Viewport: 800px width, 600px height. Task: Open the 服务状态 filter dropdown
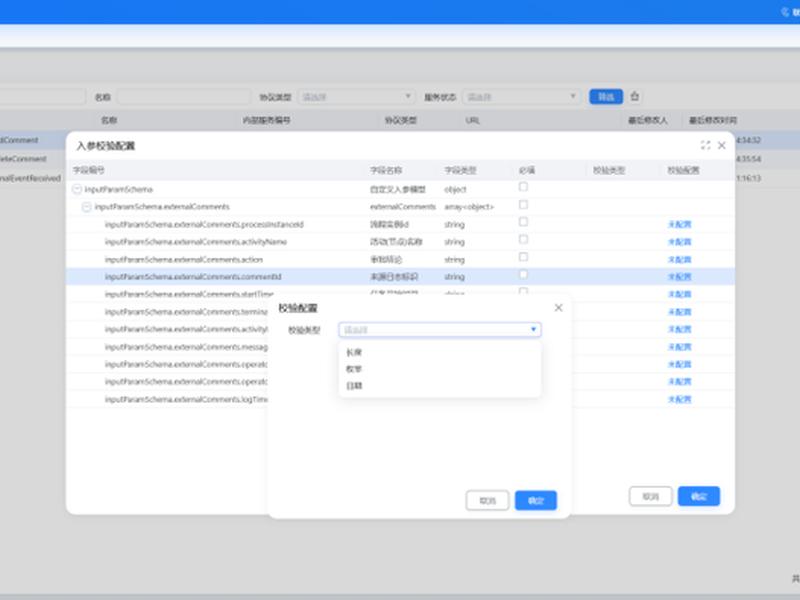tap(521, 96)
